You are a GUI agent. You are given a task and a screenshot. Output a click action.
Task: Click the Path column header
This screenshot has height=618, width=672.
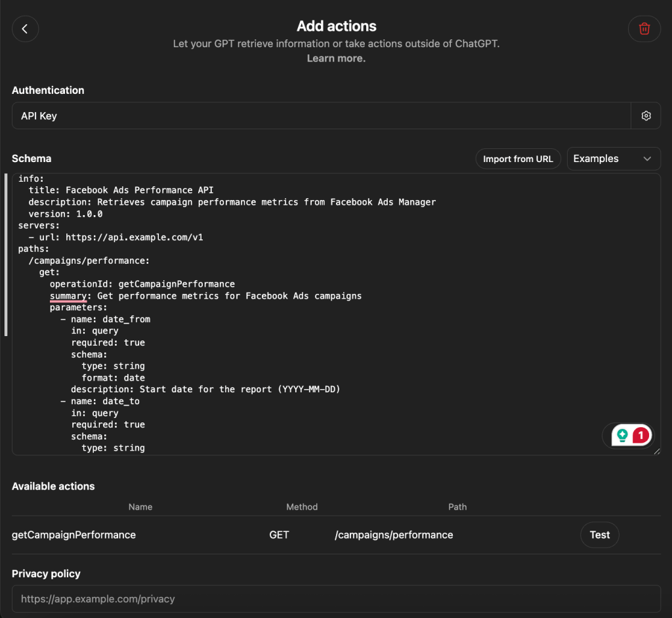coord(457,506)
